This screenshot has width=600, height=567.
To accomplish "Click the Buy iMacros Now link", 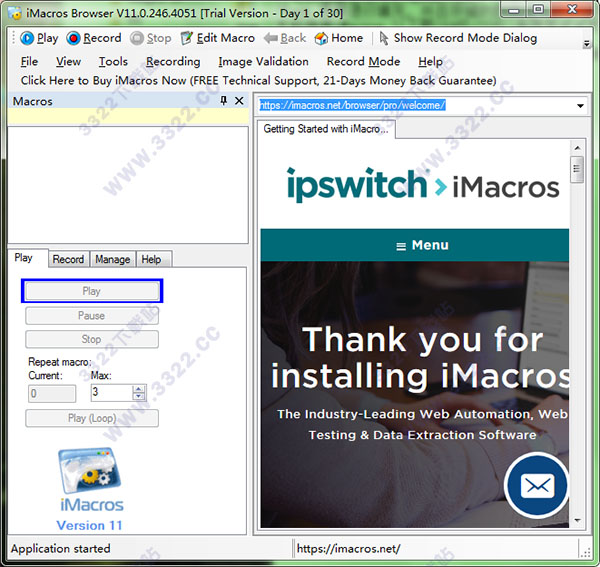I will click(259, 81).
